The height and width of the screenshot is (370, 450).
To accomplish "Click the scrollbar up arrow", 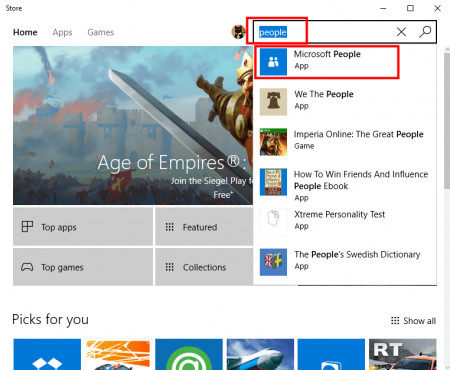I will 447,49.
